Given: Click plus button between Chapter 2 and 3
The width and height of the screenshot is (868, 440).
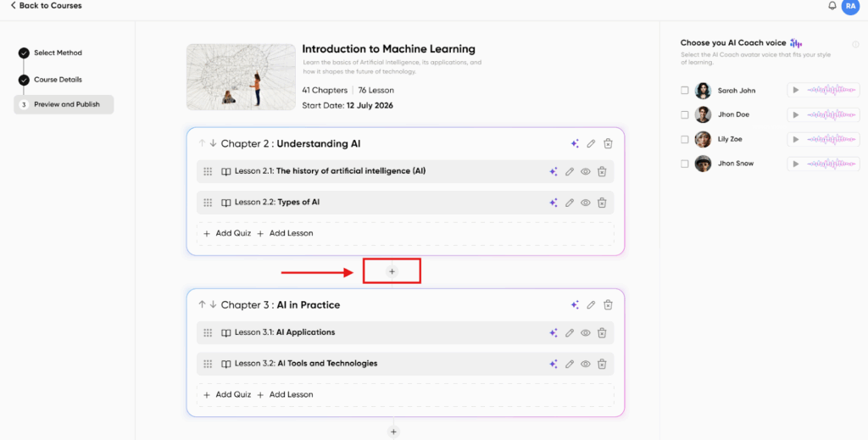Looking at the screenshot, I should point(392,271).
